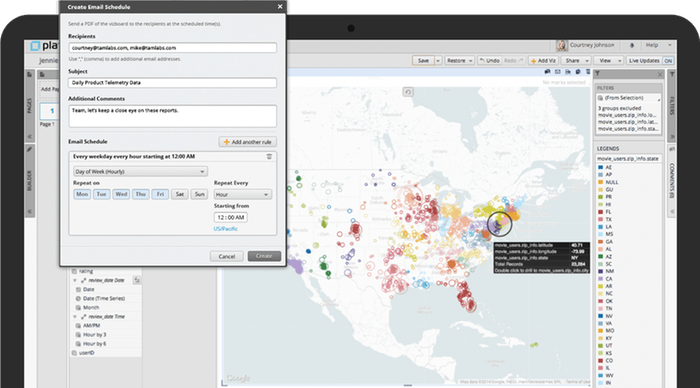This screenshot has width=700, height=388.
Task: Select the AM/PM field
Action: click(x=91, y=326)
